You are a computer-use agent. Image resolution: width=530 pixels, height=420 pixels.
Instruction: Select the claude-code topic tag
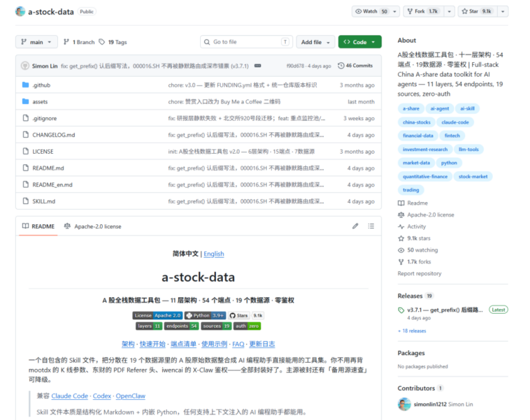pos(455,122)
